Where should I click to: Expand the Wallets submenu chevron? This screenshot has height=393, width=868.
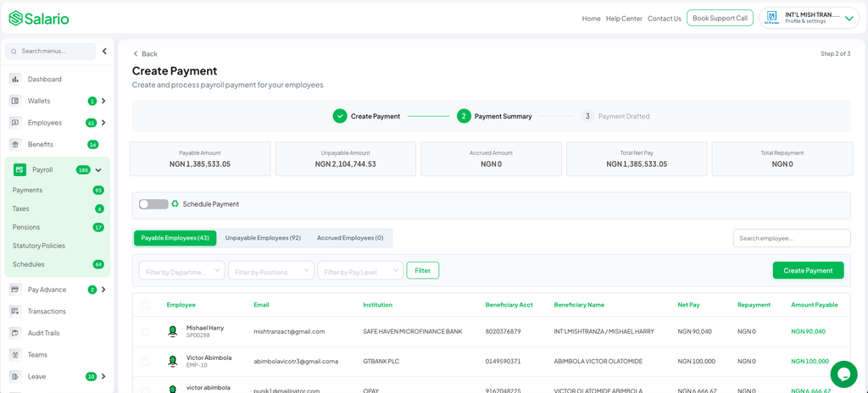103,101
